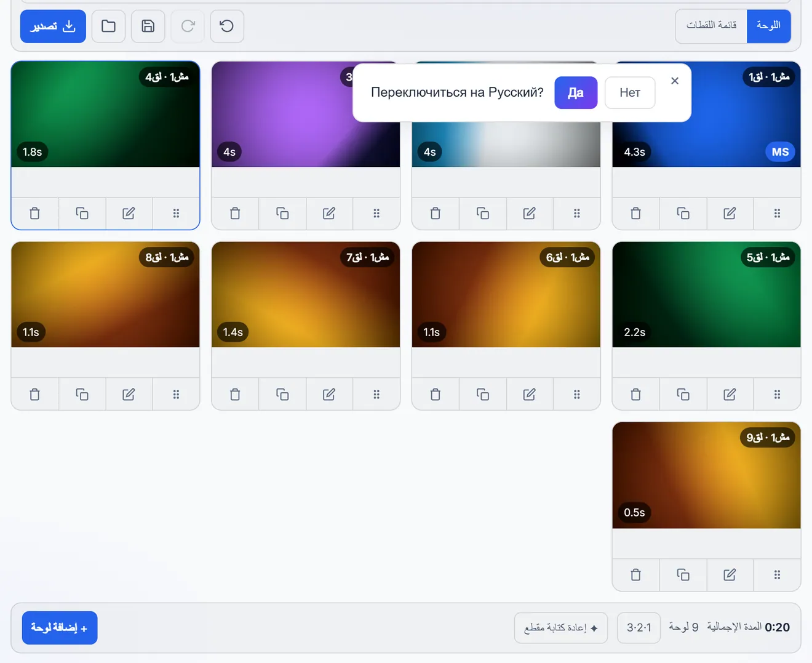The width and height of the screenshot is (812, 663).
Task: Duplicate the مش1 · لق5 panel
Action: coord(683,394)
